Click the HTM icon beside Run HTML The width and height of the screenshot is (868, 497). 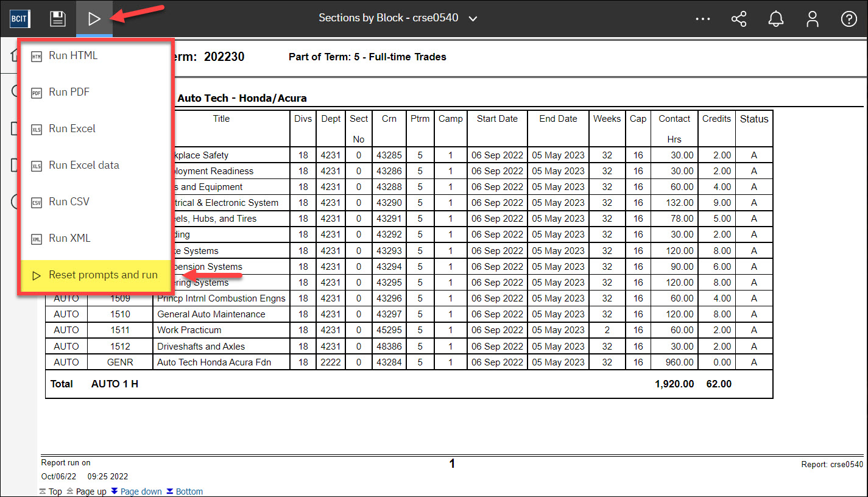(37, 57)
